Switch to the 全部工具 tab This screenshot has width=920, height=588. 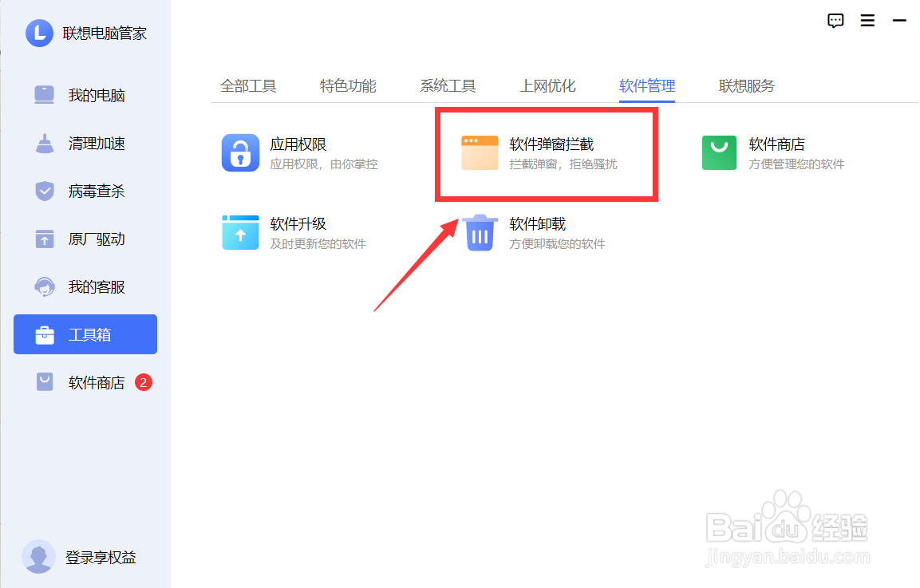point(248,86)
